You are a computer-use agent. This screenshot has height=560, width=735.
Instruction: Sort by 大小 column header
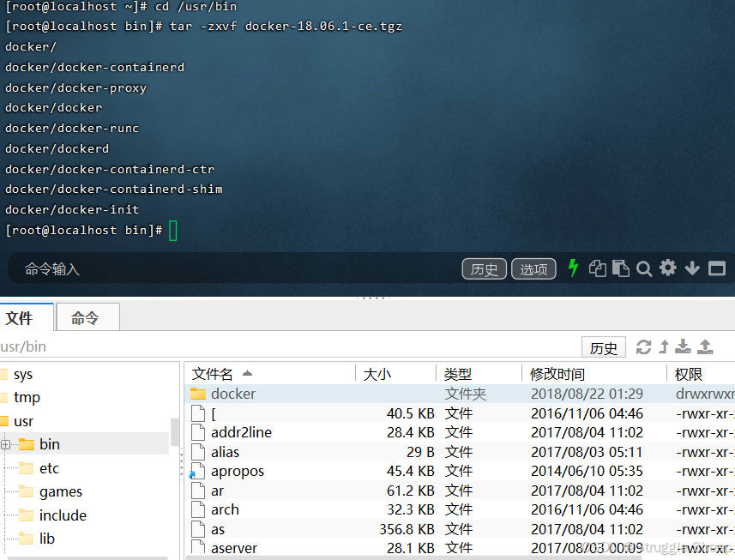[x=396, y=374]
